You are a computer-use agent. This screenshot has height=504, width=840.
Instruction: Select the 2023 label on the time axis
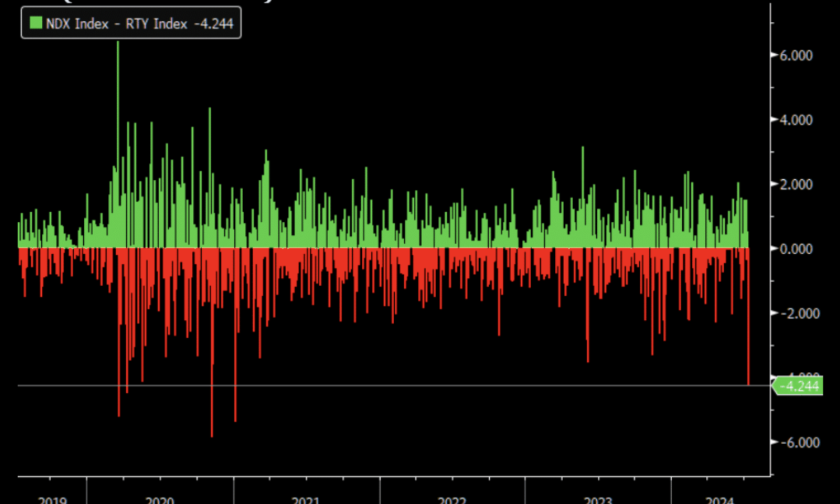click(x=598, y=500)
